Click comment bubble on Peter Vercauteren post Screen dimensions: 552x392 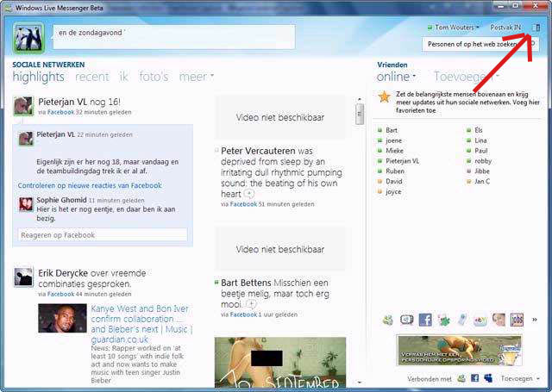(249, 194)
